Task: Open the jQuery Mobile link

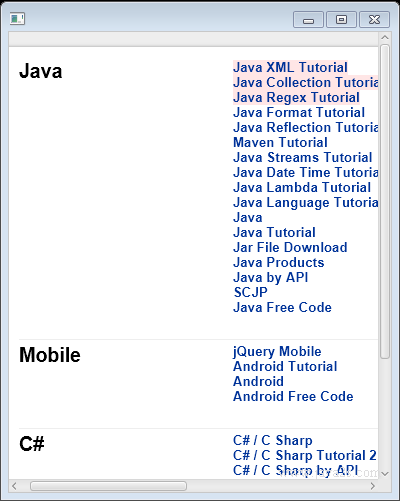Action: tap(277, 352)
